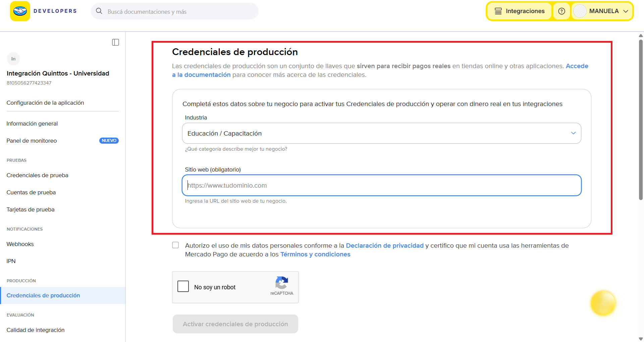Click the documentation search box
This screenshot has width=644, height=342.
point(175,11)
